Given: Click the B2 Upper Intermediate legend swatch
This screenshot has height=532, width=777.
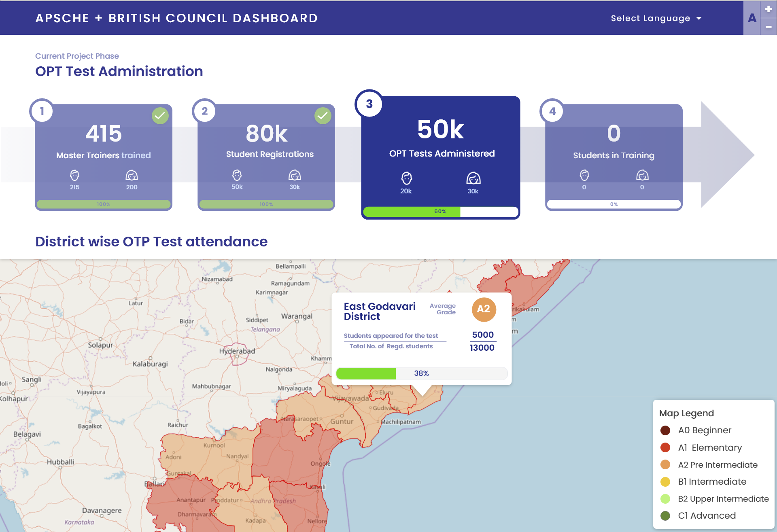Looking at the screenshot, I should click(665, 499).
